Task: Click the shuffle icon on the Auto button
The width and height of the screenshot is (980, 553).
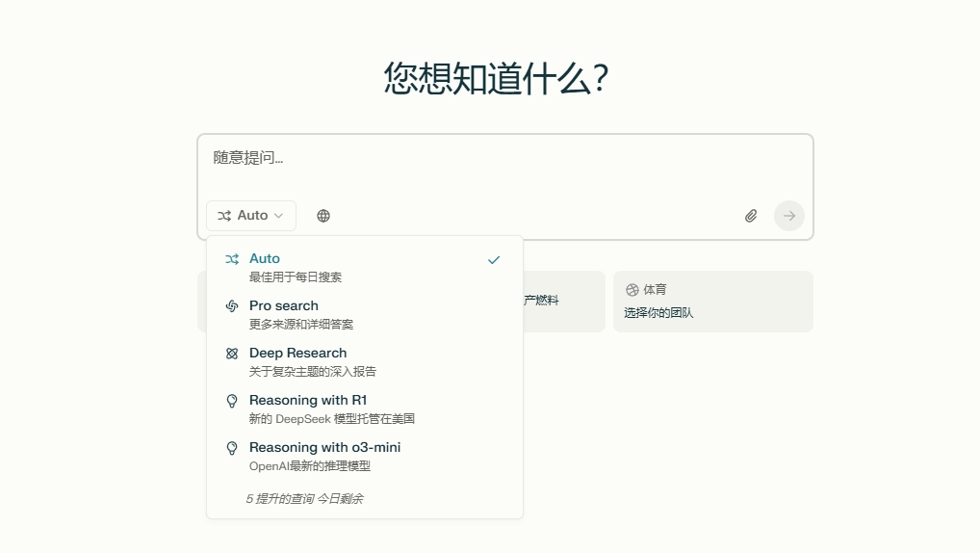Action: (x=224, y=216)
